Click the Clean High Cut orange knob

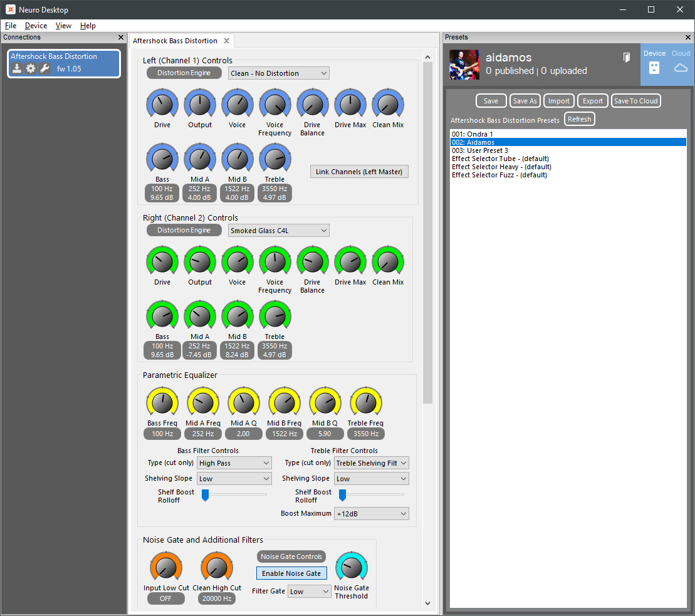click(x=217, y=567)
